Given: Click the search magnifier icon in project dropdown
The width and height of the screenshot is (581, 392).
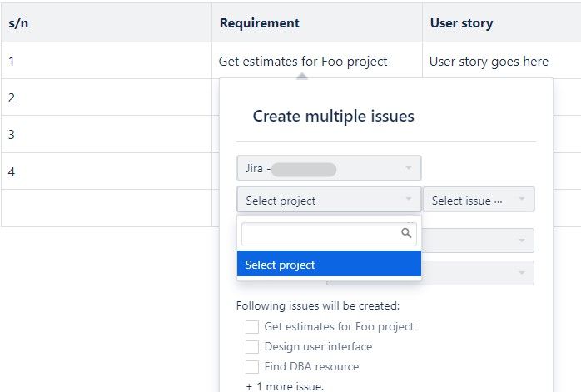Looking at the screenshot, I should point(406,233).
